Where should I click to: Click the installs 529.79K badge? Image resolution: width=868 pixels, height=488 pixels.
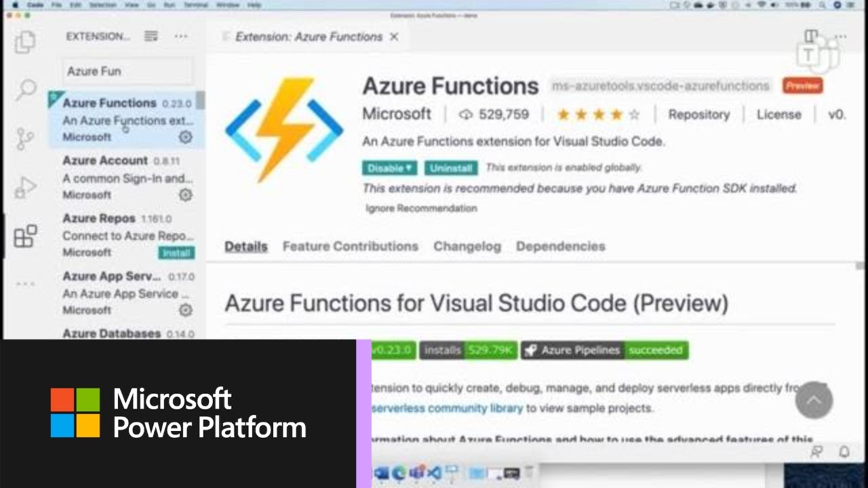[x=469, y=350]
